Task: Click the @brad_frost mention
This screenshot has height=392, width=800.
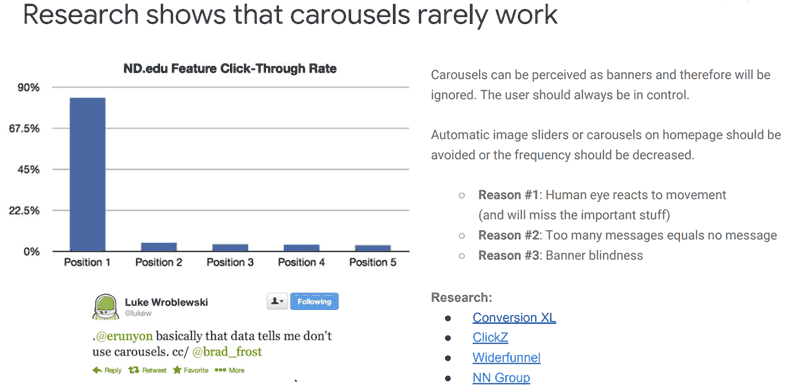Action: click(x=227, y=352)
